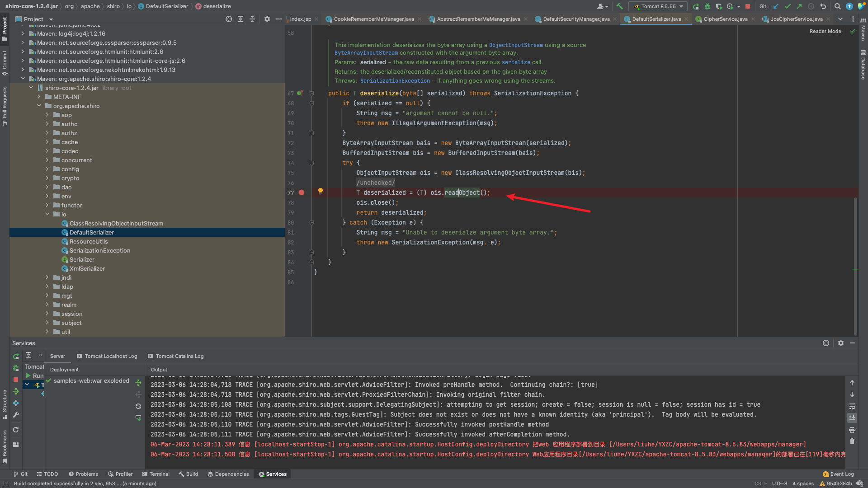Expand the crypto package
This screenshot has width=868, height=488.
click(x=47, y=178)
